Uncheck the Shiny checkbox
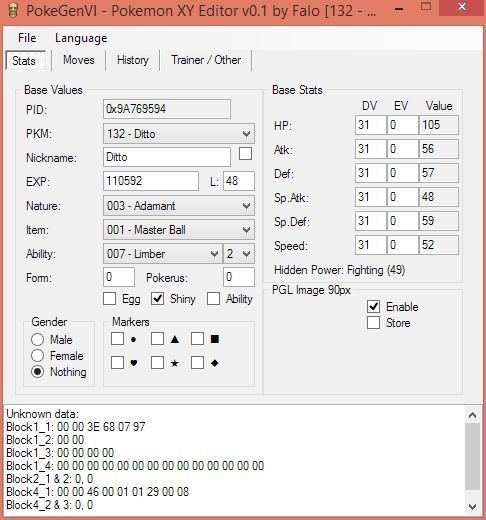Image resolution: width=486 pixels, height=520 pixels. pos(157,299)
